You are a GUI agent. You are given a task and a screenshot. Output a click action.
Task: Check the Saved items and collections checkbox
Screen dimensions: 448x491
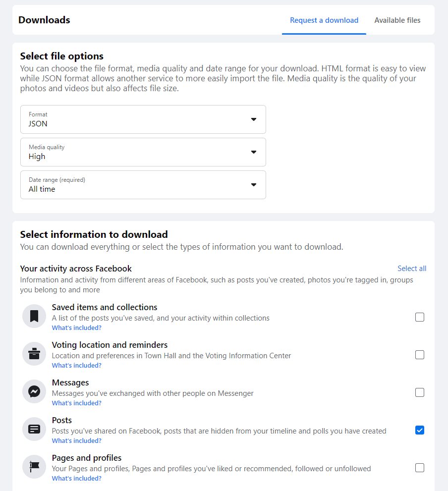tap(419, 317)
